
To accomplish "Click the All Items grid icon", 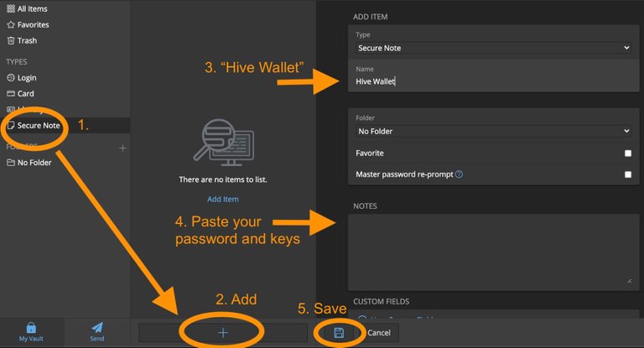I will click(x=11, y=8).
